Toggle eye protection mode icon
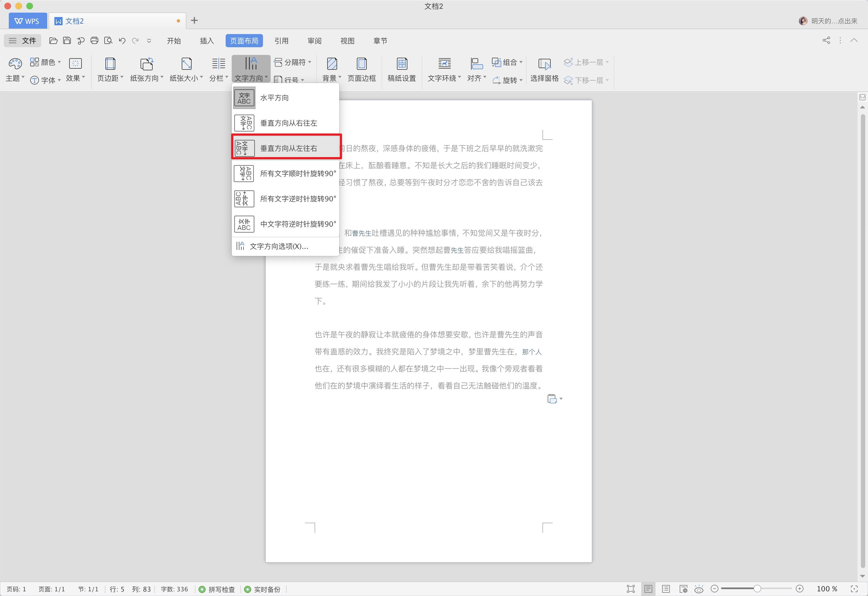The image size is (868, 596). point(699,589)
